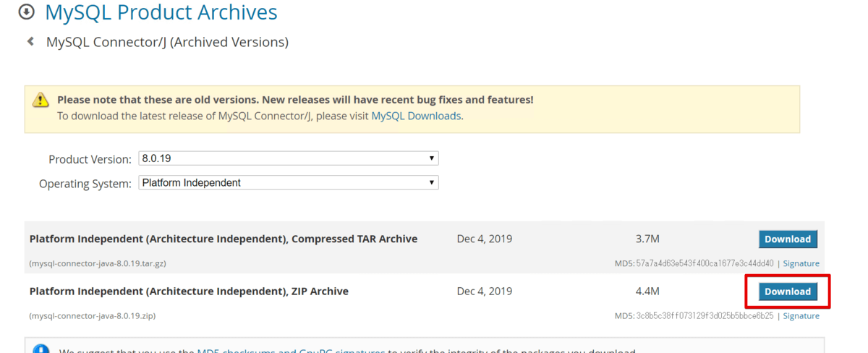The image size is (868, 353).
Task: Download the Compressed TAR Archive
Action: 787,239
